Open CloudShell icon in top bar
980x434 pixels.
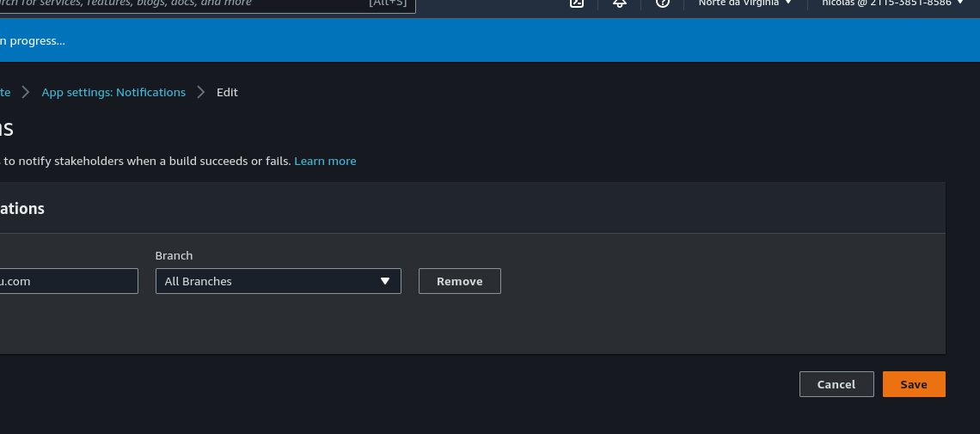pos(576,3)
